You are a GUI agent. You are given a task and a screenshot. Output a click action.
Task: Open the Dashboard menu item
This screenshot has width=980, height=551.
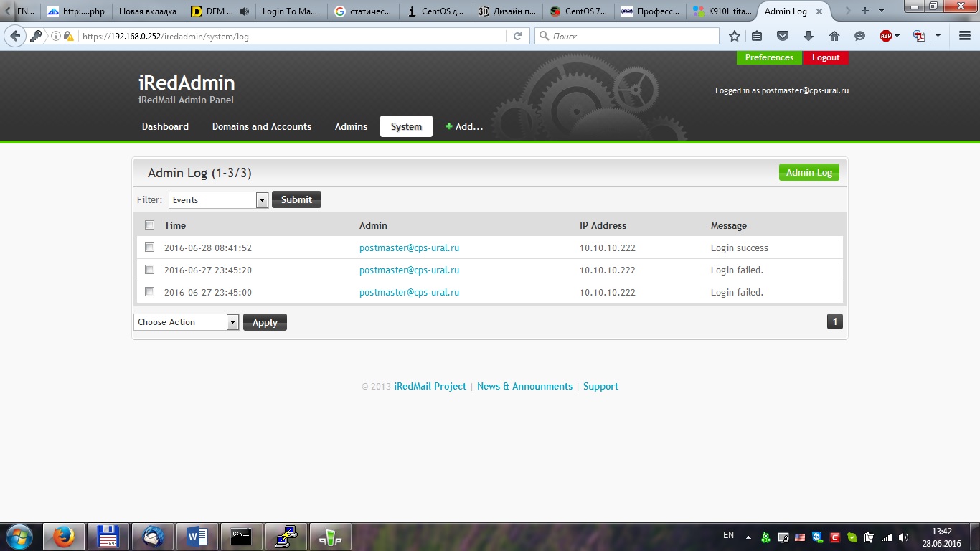point(165,126)
